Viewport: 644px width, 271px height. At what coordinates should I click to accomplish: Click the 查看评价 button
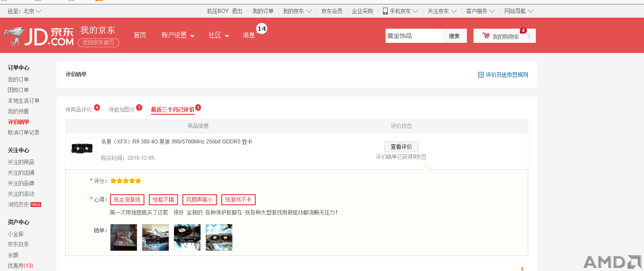pyautogui.click(x=402, y=147)
